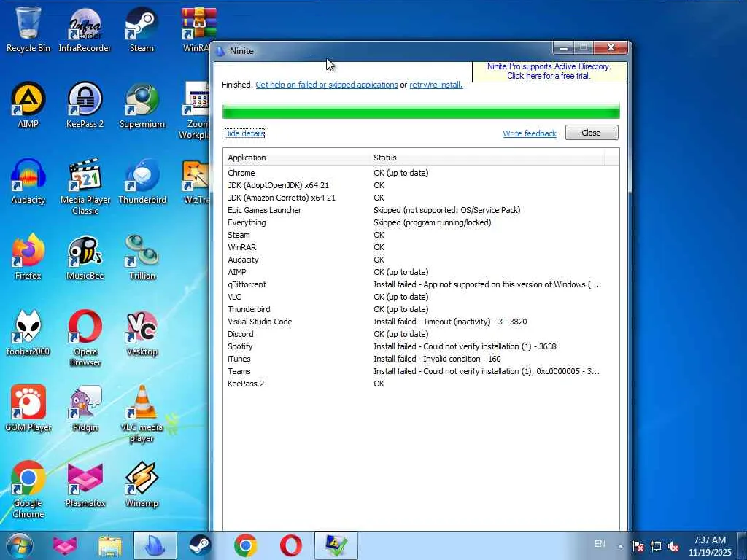Click the EN language indicator
Screen dimensions: 747x560
point(600,544)
